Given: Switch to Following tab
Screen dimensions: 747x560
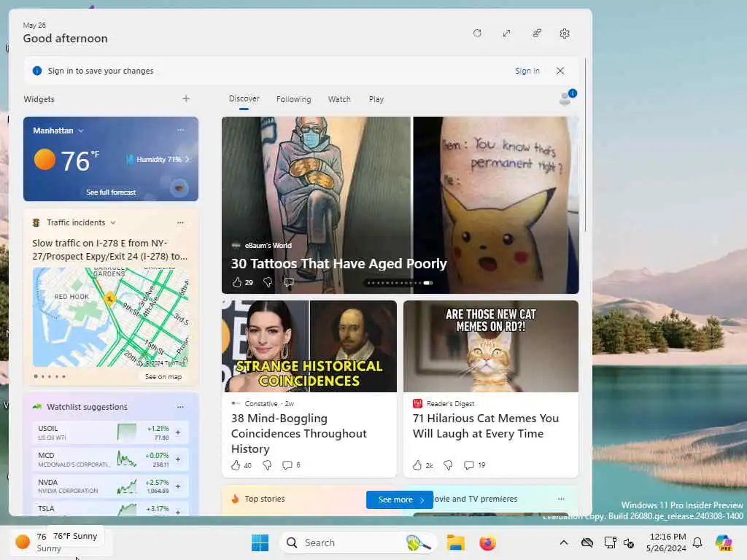Looking at the screenshot, I should [293, 99].
